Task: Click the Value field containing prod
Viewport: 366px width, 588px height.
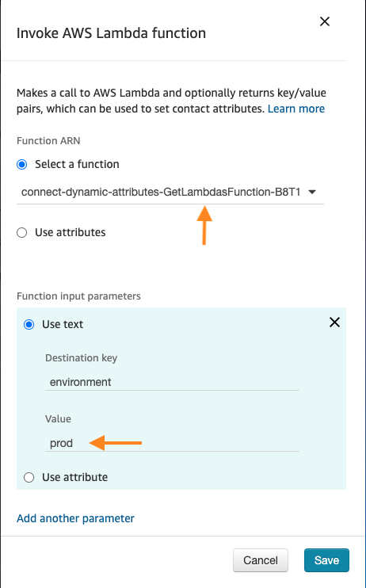Action: [172, 443]
